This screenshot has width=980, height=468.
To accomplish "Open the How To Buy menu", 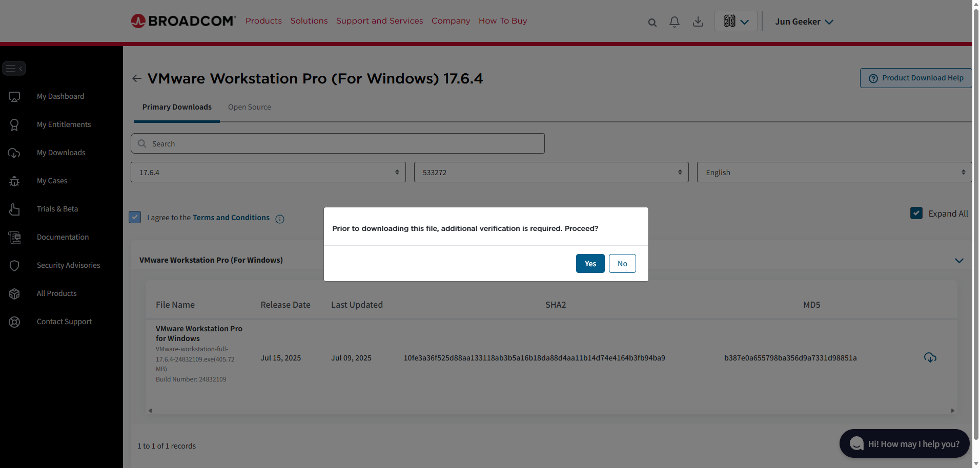I will pos(503,21).
